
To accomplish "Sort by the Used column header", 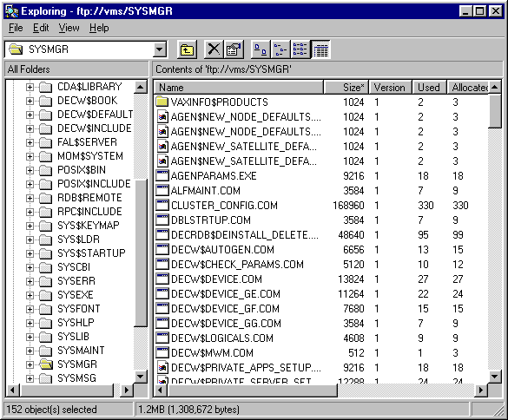I will tap(429, 88).
